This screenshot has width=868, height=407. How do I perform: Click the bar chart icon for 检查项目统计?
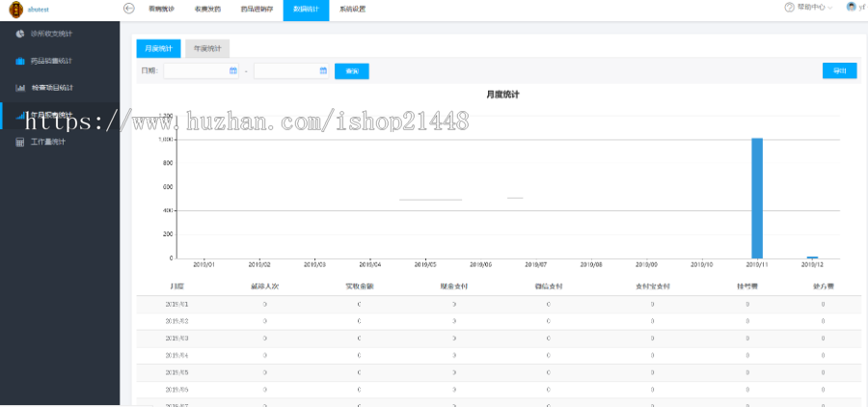pos(20,88)
